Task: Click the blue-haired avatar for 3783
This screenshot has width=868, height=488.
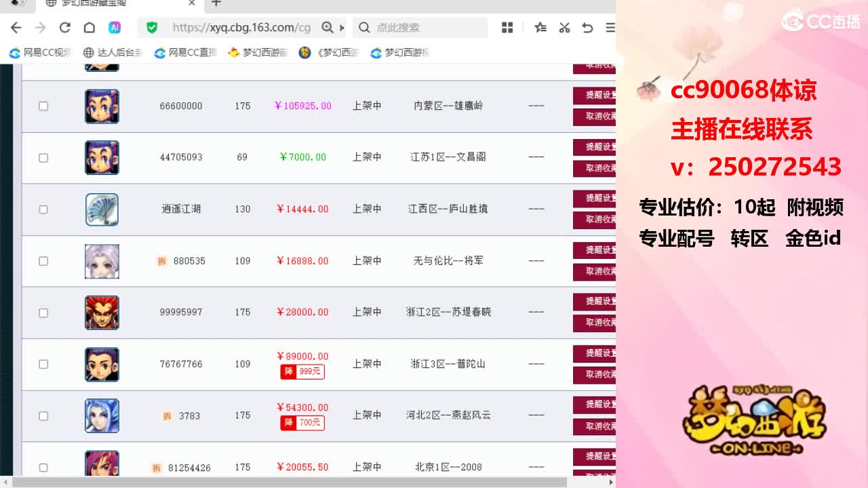Action: (x=102, y=415)
